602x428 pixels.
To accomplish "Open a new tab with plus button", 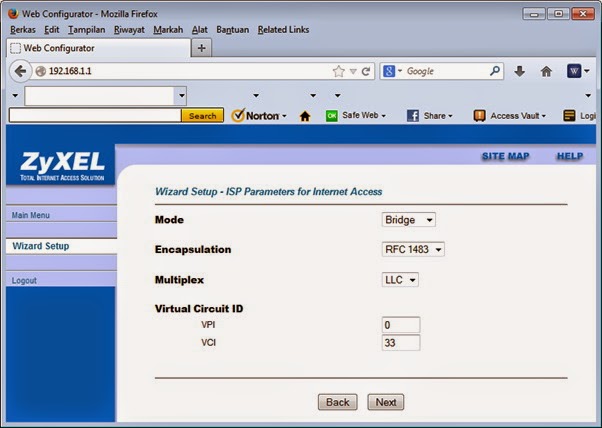I will click(x=201, y=48).
